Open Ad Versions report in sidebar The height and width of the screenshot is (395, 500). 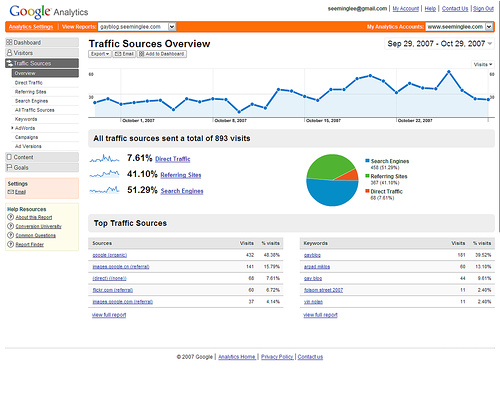click(28, 146)
